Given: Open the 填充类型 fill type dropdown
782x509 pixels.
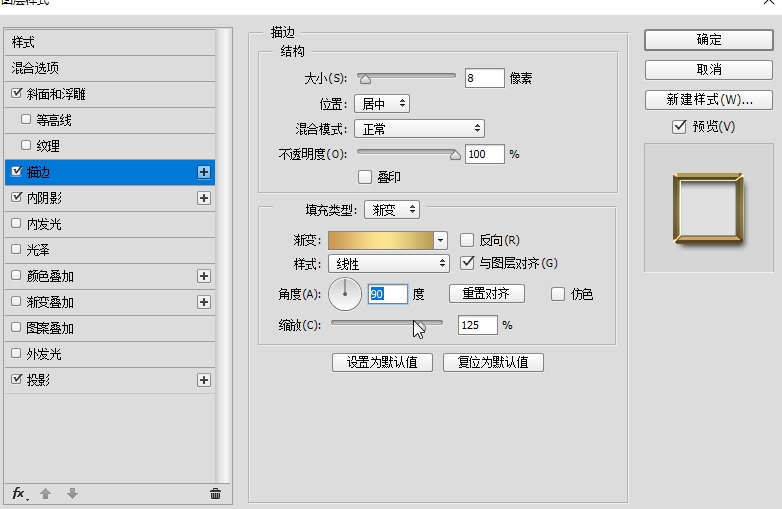Looking at the screenshot, I should click(392, 210).
